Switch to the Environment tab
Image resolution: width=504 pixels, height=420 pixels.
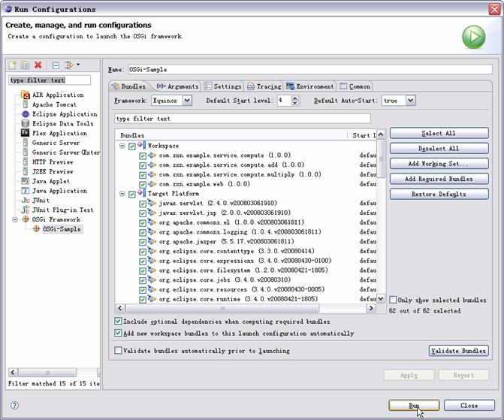pyautogui.click(x=310, y=86)
